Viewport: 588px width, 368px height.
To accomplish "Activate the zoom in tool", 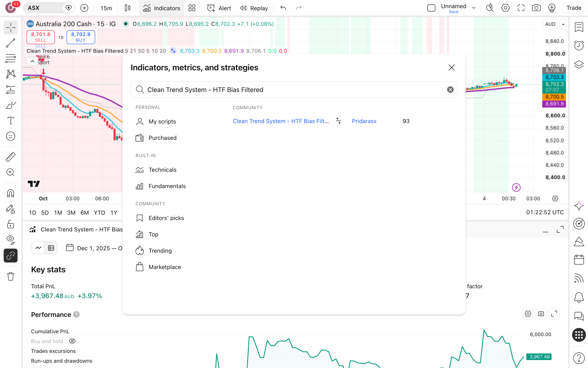I will pos(10,172).
